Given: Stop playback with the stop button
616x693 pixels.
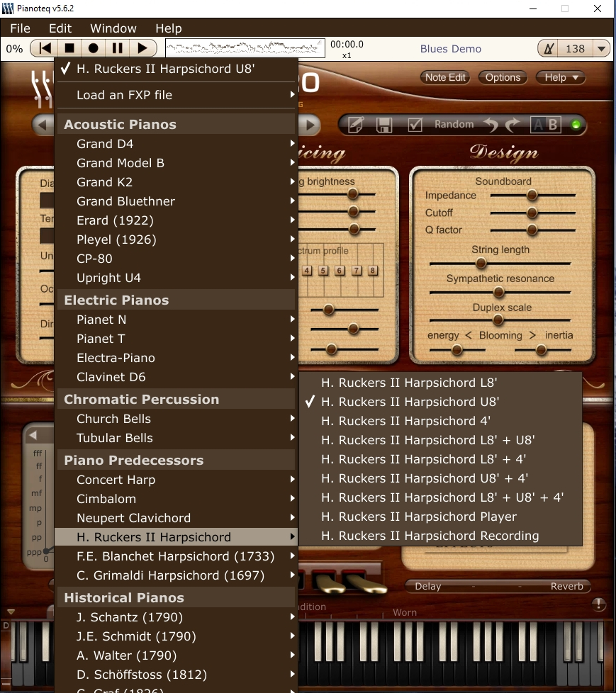Looking at the screenshot, I should [69, 48].
